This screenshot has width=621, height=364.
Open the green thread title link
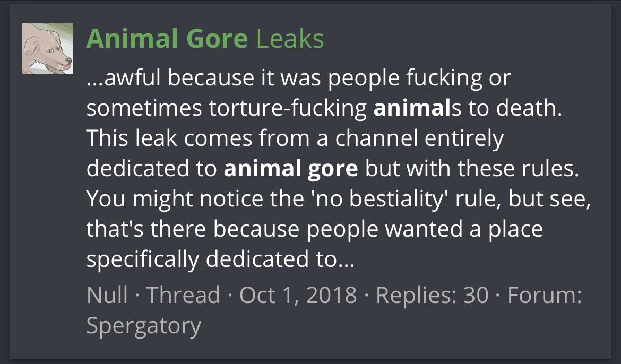(x=204, y=39)
